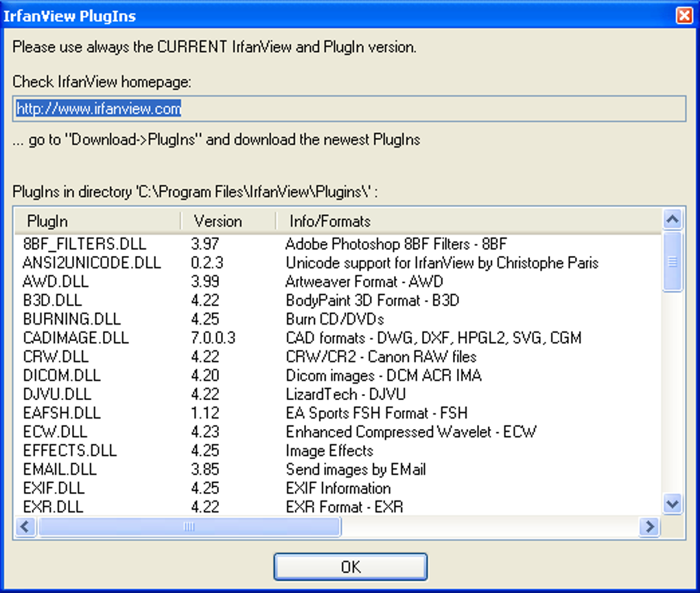
Task: Sort list by Info/Formats column header
Action: (468, 221)
